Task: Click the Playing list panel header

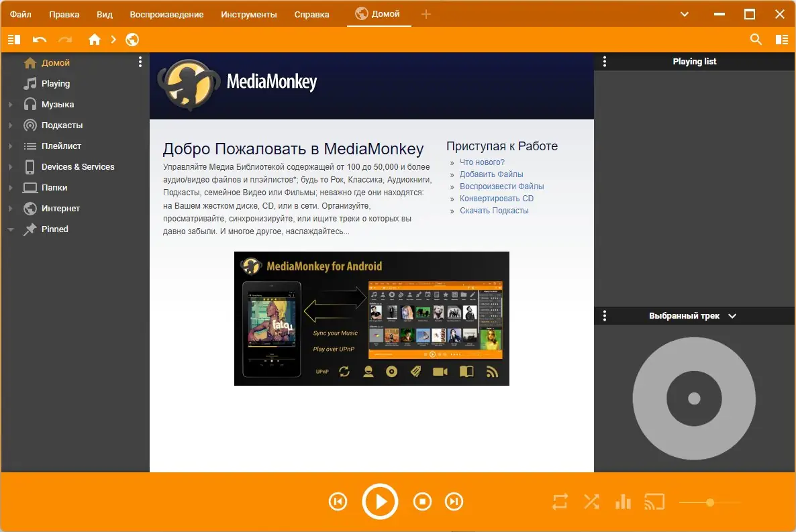Action: coord(694,62)
